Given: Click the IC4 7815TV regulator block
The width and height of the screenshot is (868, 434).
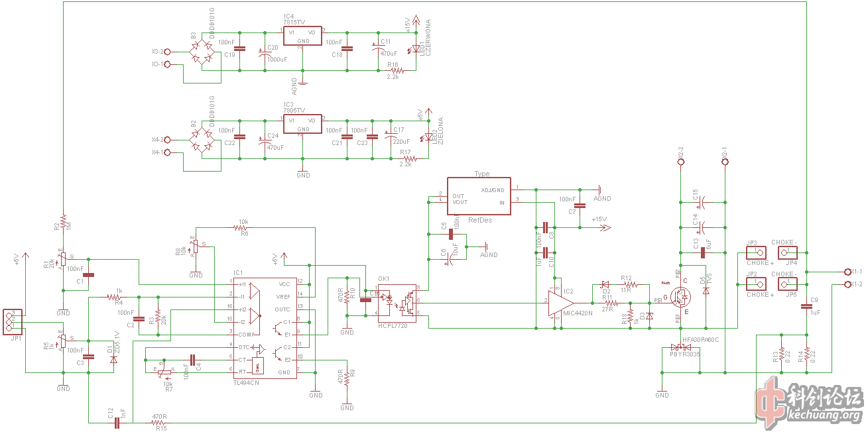Looking at the screenshot, I should pos(303,36).
